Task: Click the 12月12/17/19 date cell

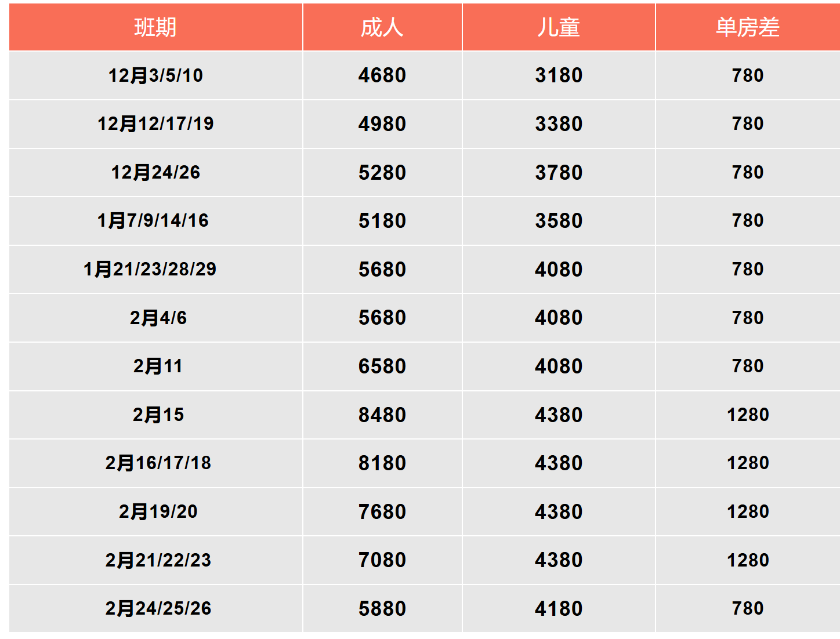Action: point(155,124)
